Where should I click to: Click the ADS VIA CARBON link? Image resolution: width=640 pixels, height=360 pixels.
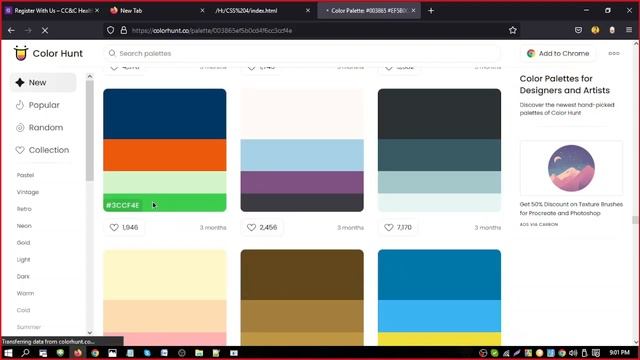[x=538, y=224]
